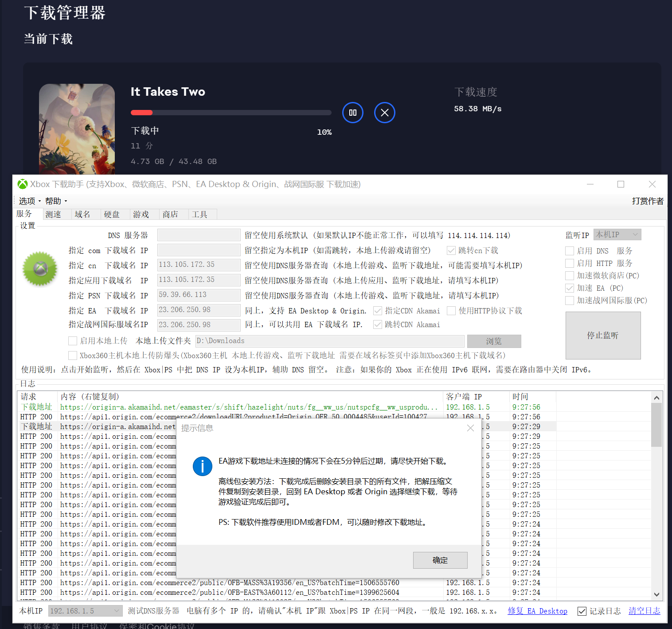
Task: Open the 选项 menu
Action: 29,201
